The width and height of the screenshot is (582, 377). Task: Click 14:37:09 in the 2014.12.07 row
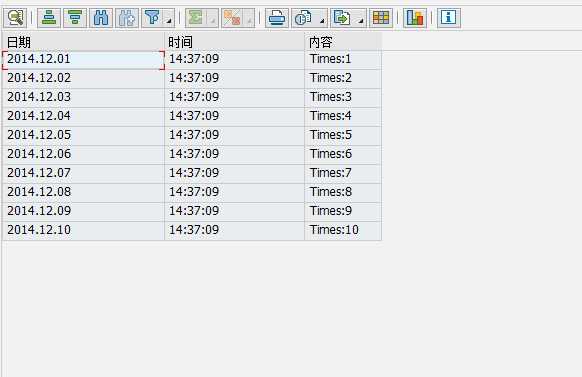click(x=235, y=174)
